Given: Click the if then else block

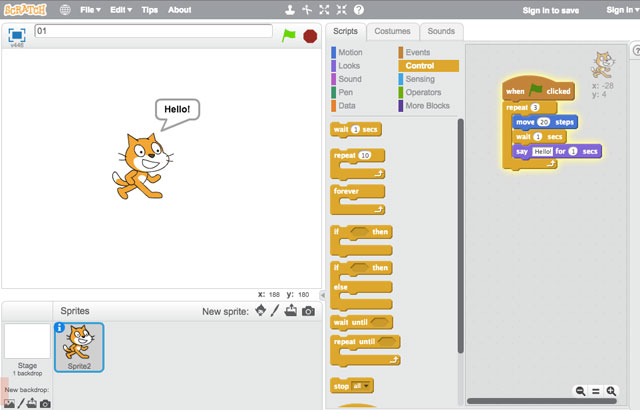Looking at the screenshot, I should click(361, 286).
